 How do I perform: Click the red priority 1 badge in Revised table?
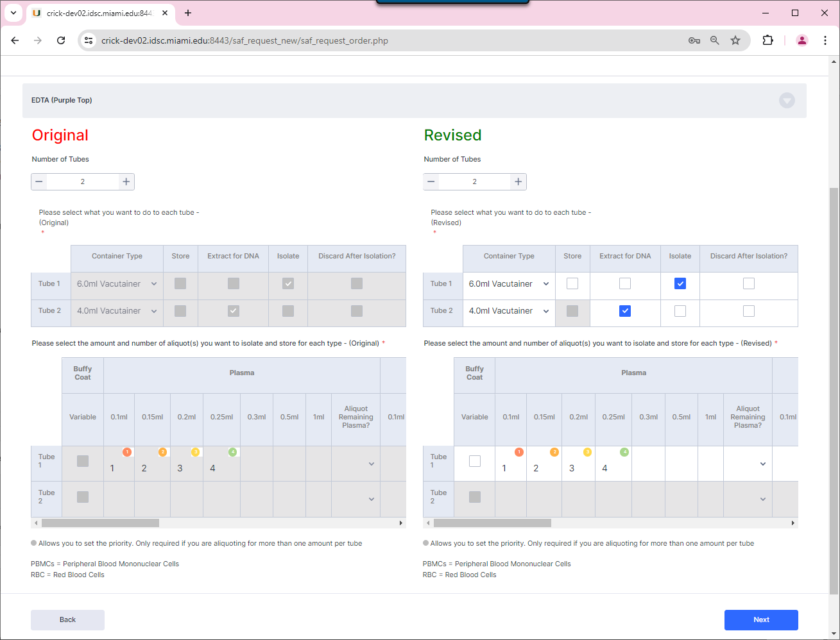(x=519, y=452)
